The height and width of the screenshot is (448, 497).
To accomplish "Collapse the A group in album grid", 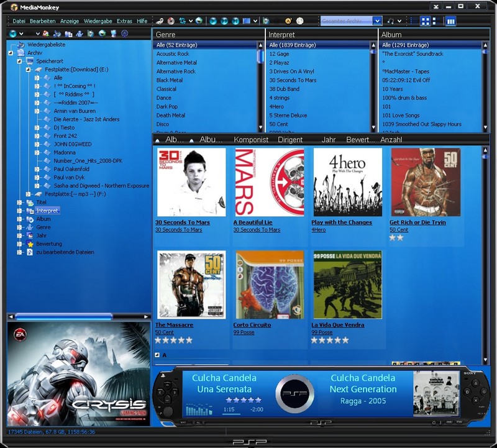I will tap(157, 355).
